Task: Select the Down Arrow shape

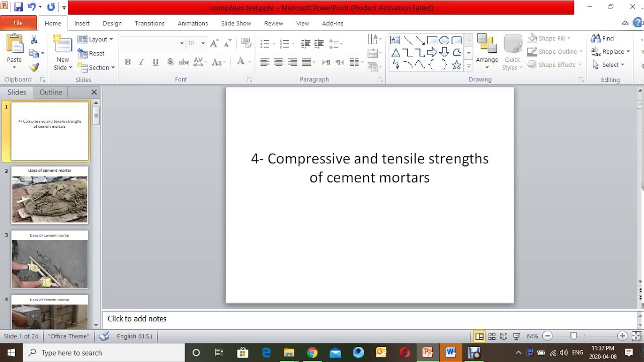Action: click(x=444, y=52)
